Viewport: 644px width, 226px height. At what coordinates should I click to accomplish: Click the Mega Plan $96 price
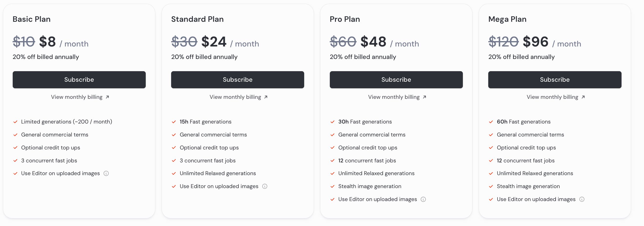point(536,42)
